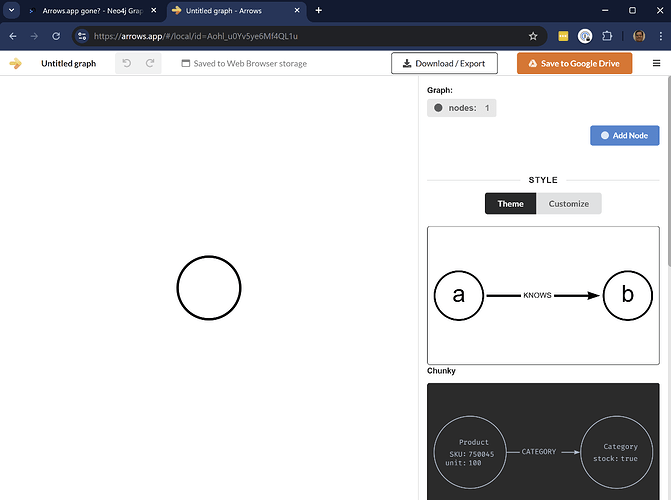Screen dimensions: 671x500
Task: Select the dark Product/Category theme thumbnail
Action: click(543, 441)
